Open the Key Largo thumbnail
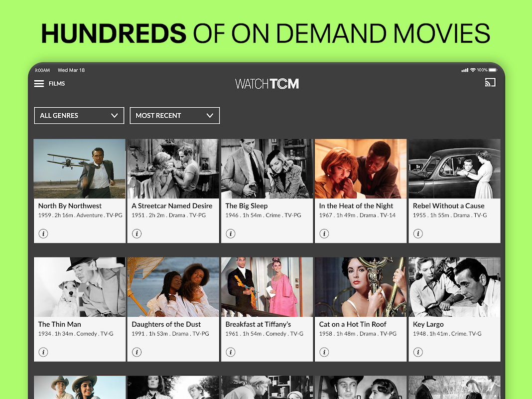Viewport: 532px width, 399px height. click(454, 287)
